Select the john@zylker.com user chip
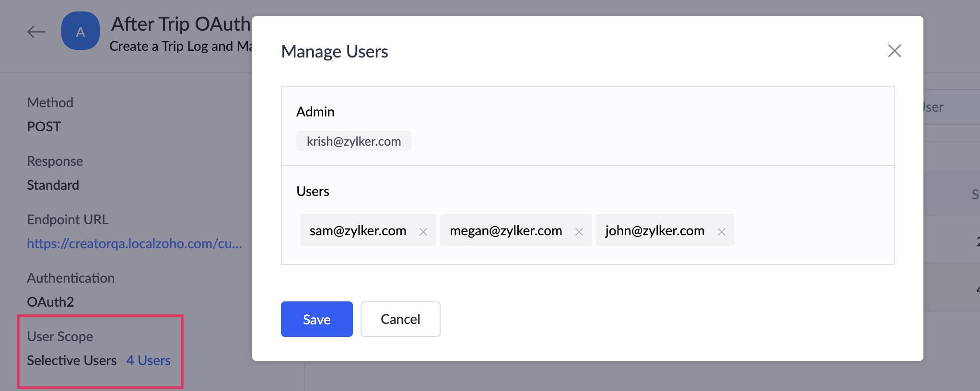The width and height of the screenshot is (980, 391). 654,230
